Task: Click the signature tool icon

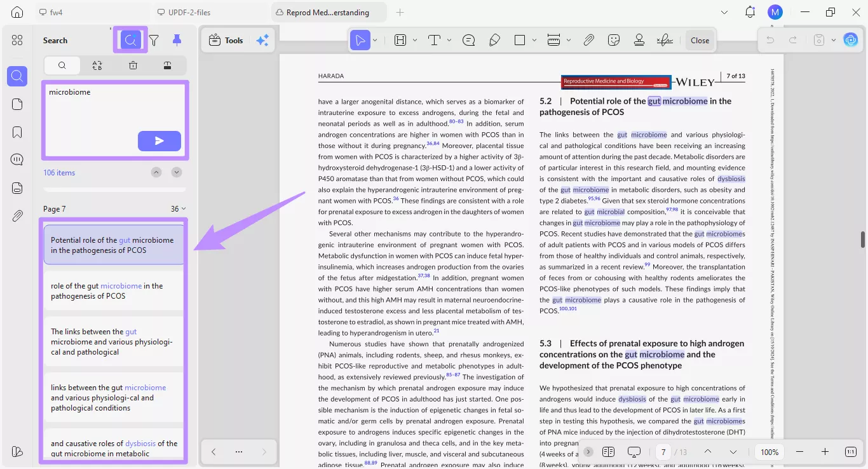Action: point(665,40)
